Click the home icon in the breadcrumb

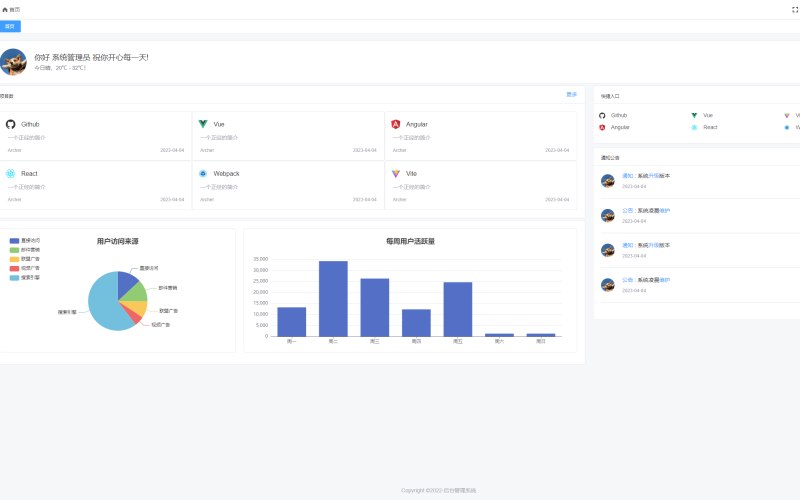coord(5,10)
